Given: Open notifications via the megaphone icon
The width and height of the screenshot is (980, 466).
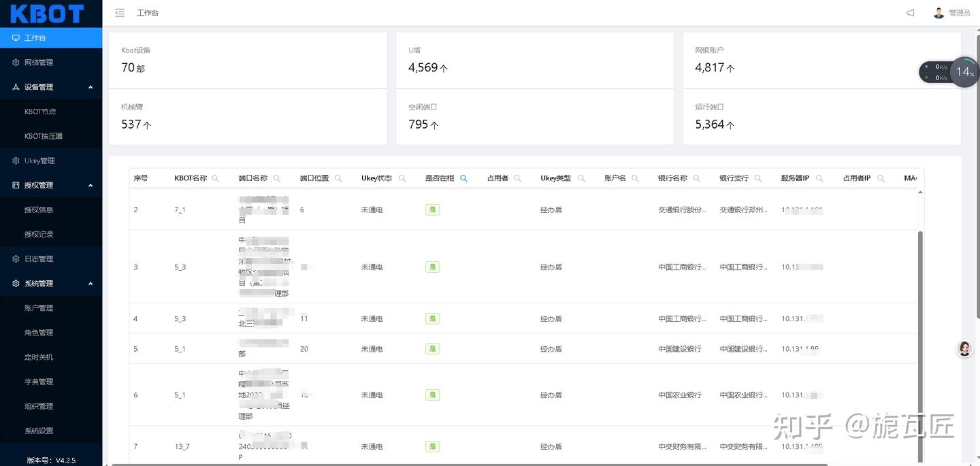Looking at the screenshot, I should pyautogui.click(x=910, y=12).
